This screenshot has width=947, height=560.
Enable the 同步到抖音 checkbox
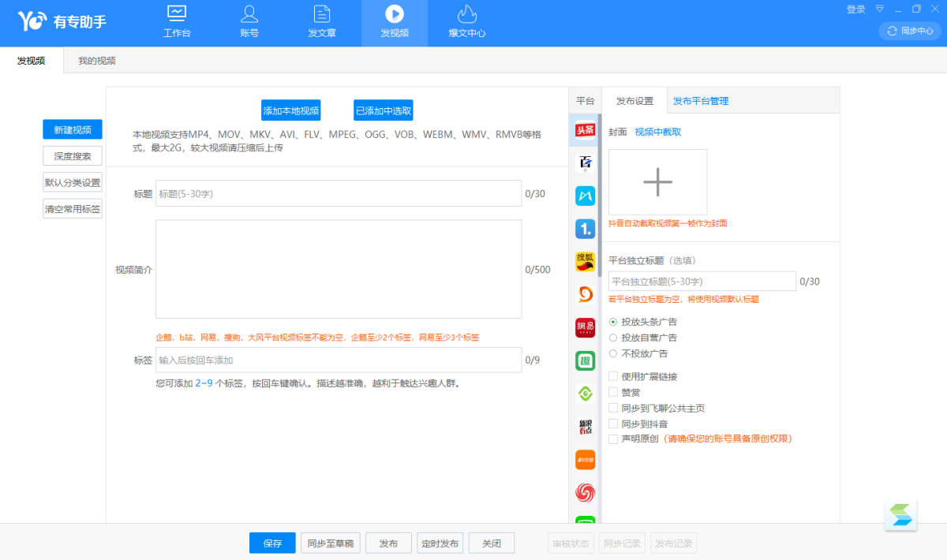click(x=613, y=424)
